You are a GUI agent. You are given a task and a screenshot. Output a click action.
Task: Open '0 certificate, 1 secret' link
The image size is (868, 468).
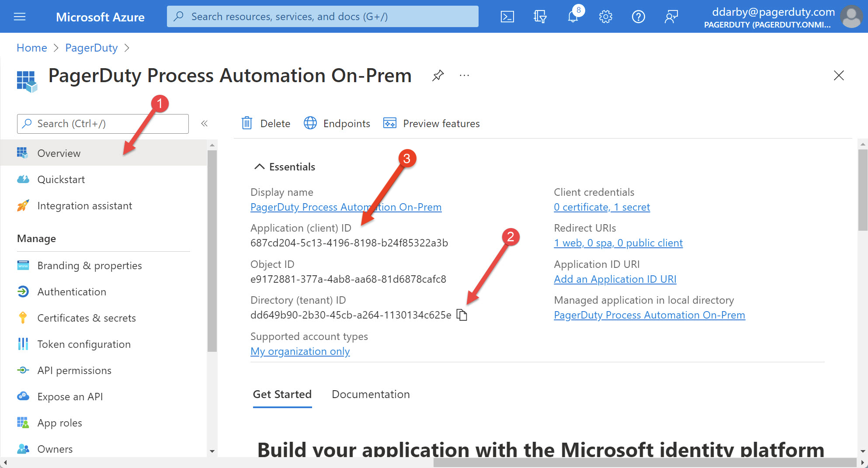click(x=602, y=207)
